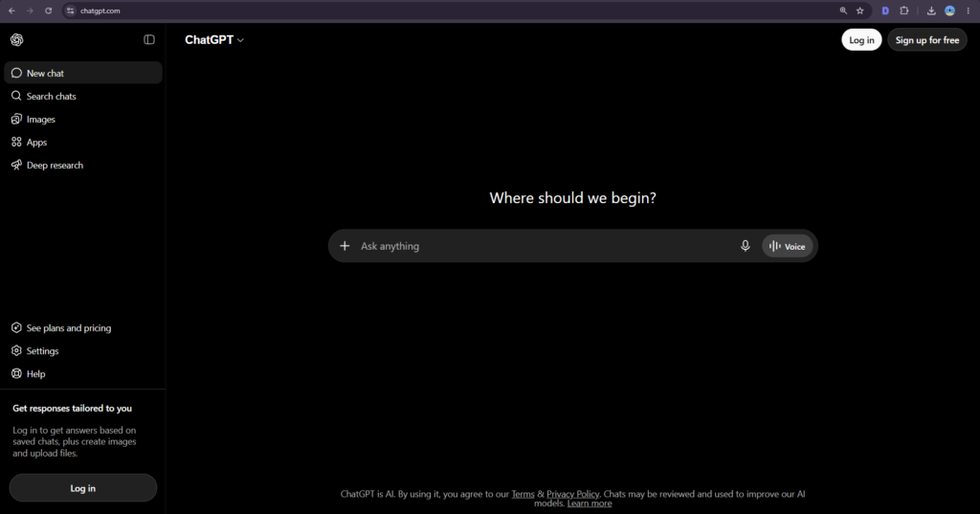Screen dimensions: 980x514
Task: Open Help in the sidebar
Action: coord(83,374)
